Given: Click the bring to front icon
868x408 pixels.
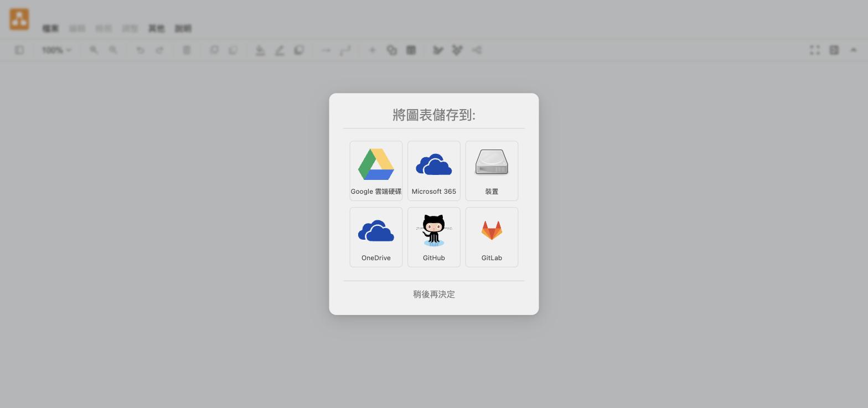Looking at the screenshot, I should point(214,50).
